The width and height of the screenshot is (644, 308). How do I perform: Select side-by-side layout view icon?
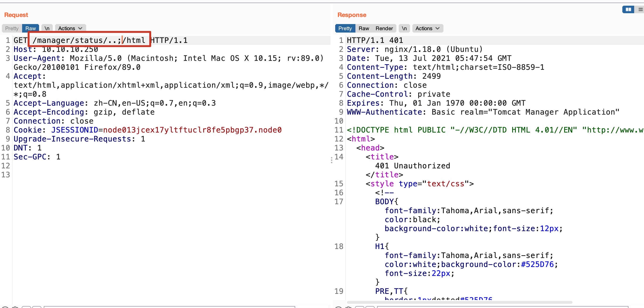pyautogui.click(x=628, y=9)
